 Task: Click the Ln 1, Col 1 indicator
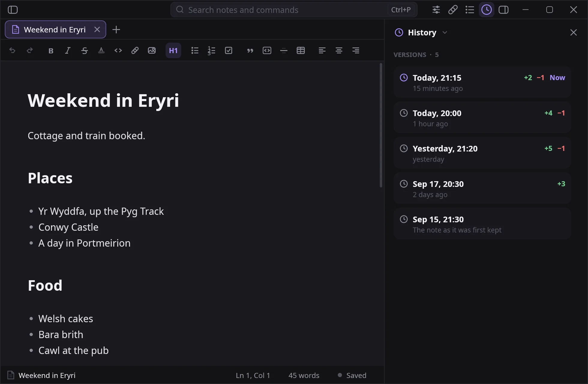pos(253,375)
